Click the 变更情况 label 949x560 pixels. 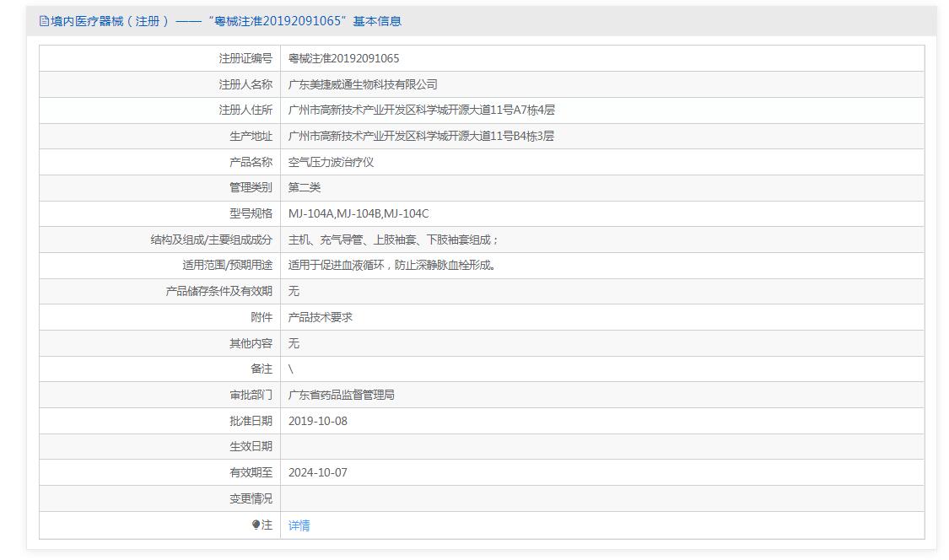pos(251,498)
